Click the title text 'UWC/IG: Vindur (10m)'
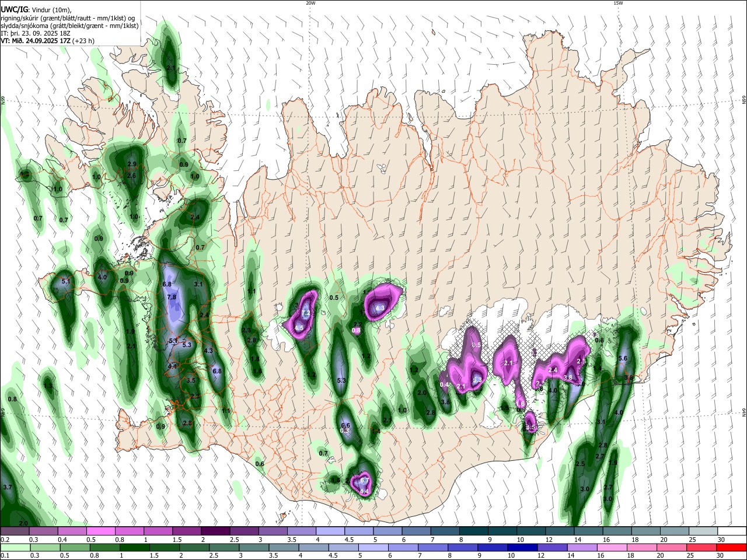The width and height of the screenshot is (747, 560). (36, 9)
